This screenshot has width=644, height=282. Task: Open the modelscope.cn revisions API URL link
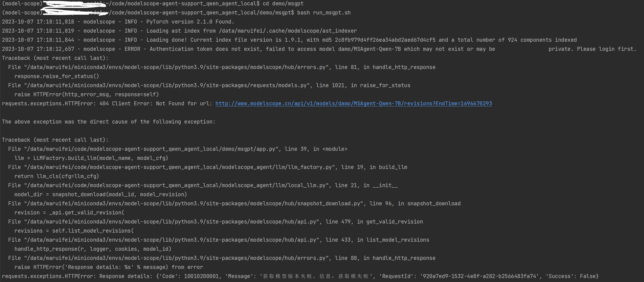click(x=354, y=103)
